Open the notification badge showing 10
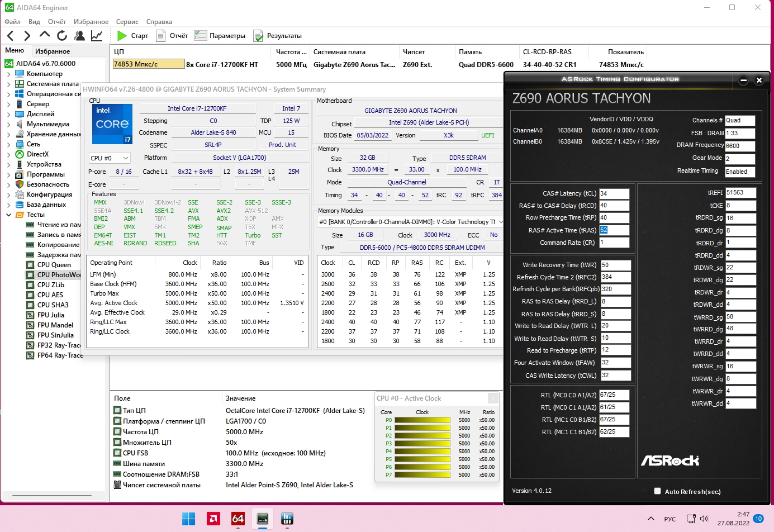Viewport: 774px width, 532px height. [758, 519]
